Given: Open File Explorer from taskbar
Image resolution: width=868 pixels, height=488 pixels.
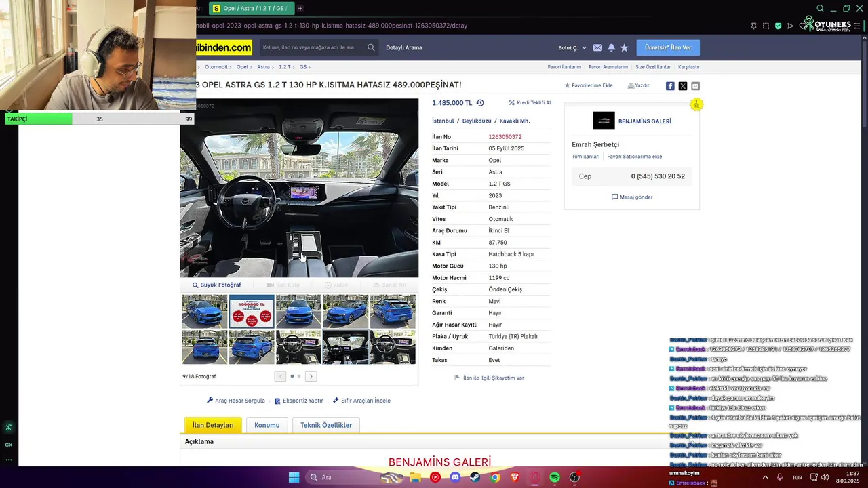Looking at the screenshot, I should click(x=415, y=477).
